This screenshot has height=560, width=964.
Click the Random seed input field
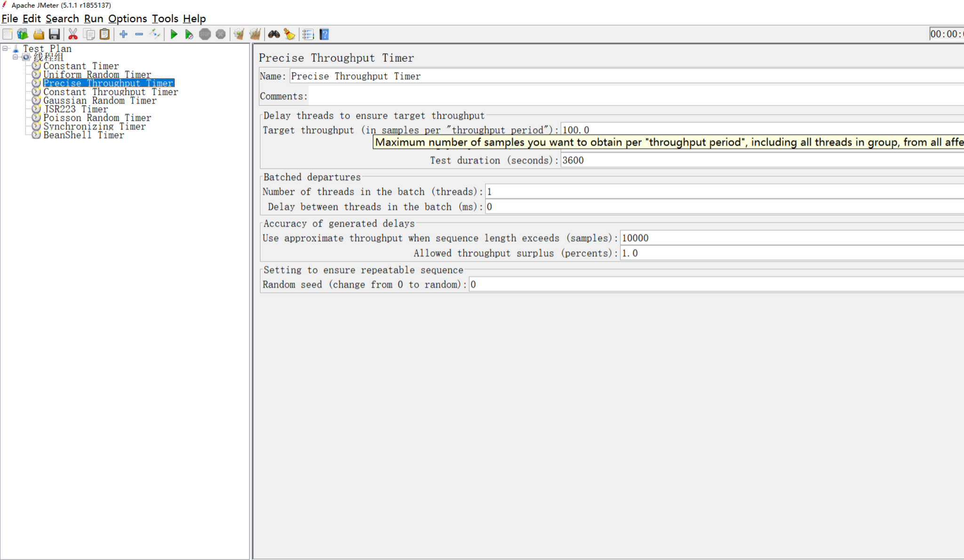pyautogui.click(x=706, y=284)
